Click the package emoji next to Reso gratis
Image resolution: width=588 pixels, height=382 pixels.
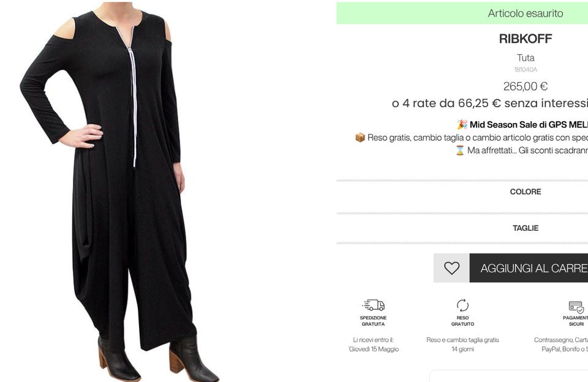pyautogui.click(x=360, y=138)
